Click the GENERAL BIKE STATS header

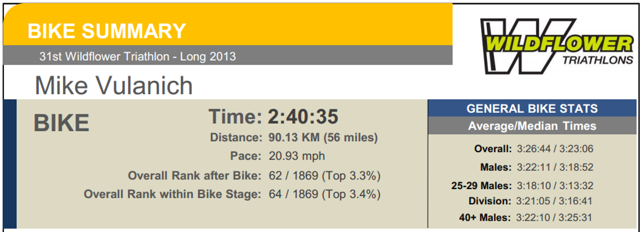532,108
